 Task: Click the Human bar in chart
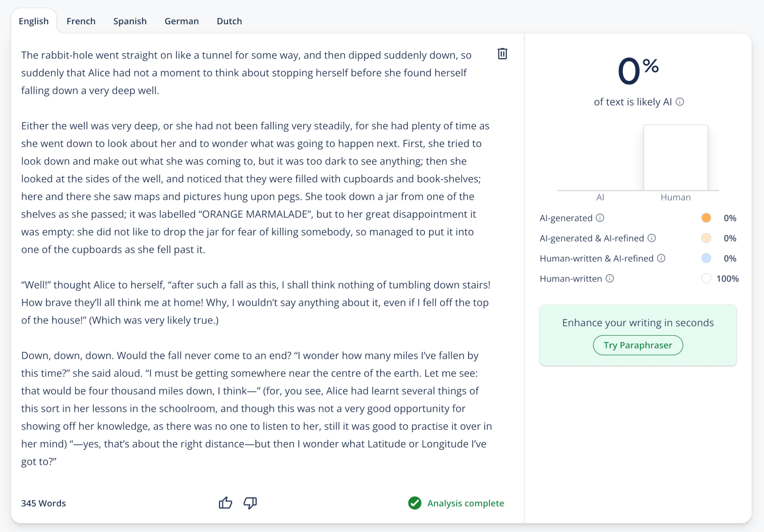pos(676,157)
